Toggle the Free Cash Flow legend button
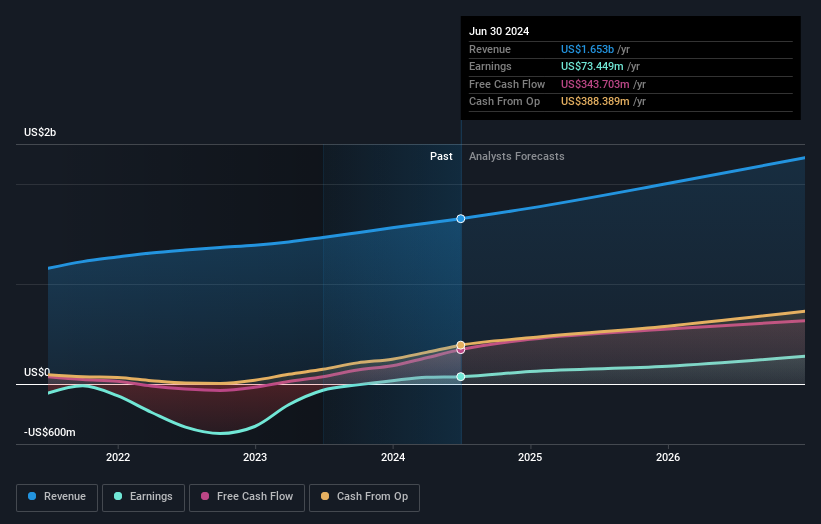Viewport: 821px width, 524px height. tap(247, 497)
